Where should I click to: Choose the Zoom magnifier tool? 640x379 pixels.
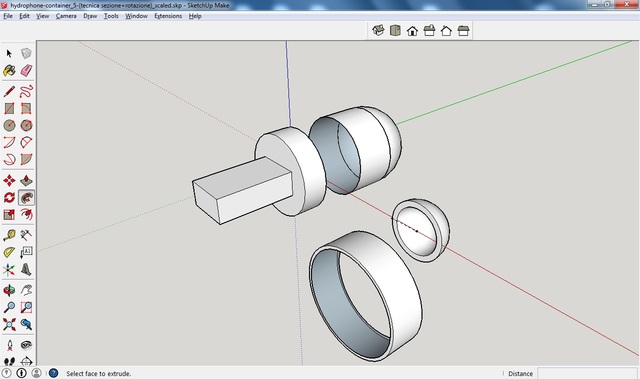pos(9,307)
